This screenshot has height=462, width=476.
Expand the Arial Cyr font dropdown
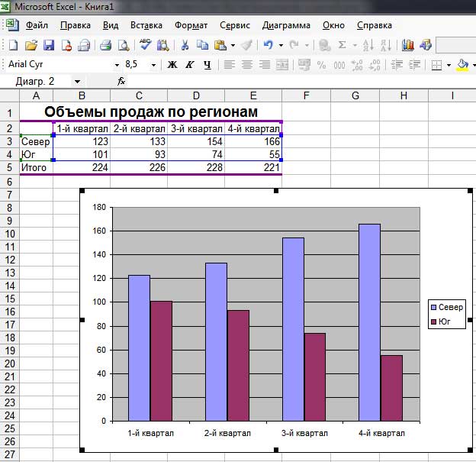(x=117, y=65)
